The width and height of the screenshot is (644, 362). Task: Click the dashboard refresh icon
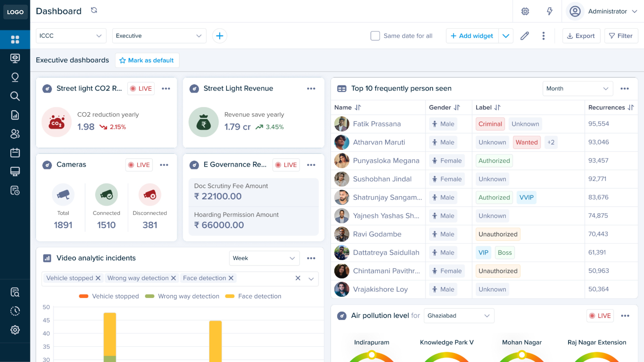(x=94, y=11)
